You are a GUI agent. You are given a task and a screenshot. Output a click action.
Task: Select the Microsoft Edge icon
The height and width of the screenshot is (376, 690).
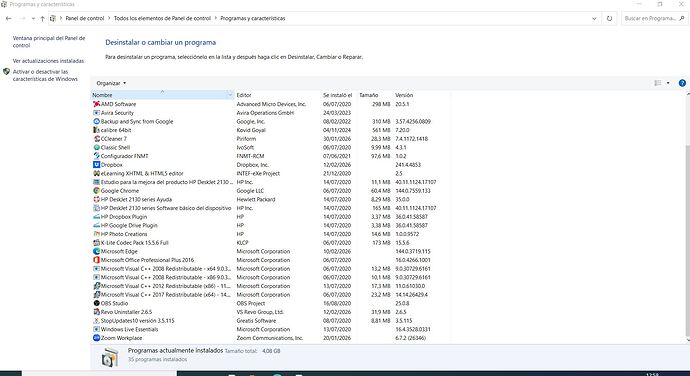tap(96, 251)
